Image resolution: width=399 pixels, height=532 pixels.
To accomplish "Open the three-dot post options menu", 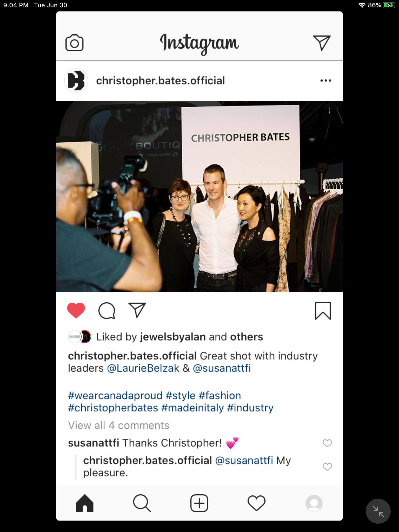I will tap(326, 81).
